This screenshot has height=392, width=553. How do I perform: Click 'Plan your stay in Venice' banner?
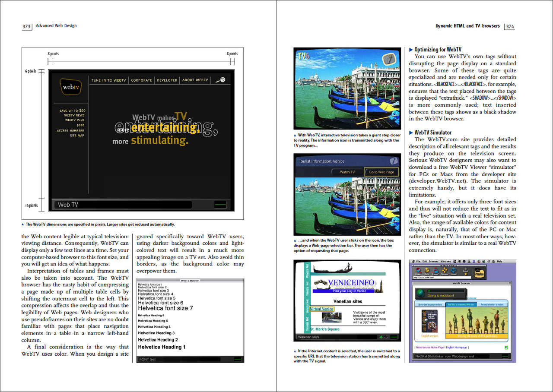pyautogui.click(x=343, y=291)
